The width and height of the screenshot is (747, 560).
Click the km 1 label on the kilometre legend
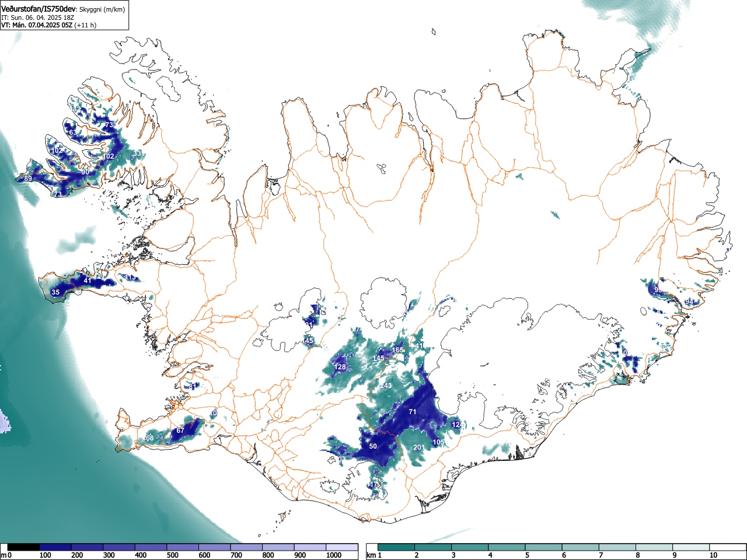(373, 555)
